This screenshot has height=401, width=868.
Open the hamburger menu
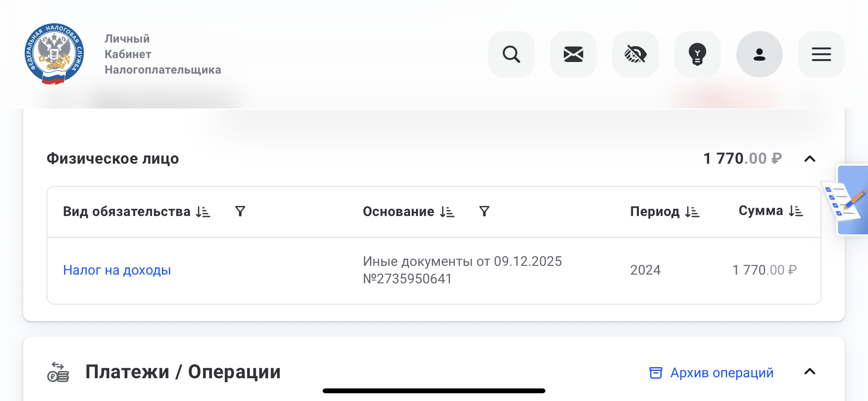(x=821, y=54)
